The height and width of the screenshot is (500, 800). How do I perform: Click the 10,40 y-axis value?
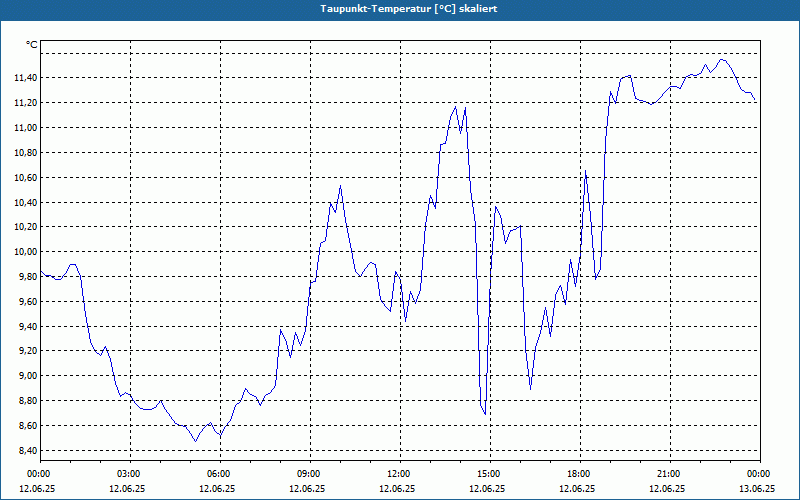click(x=26, y=203)
